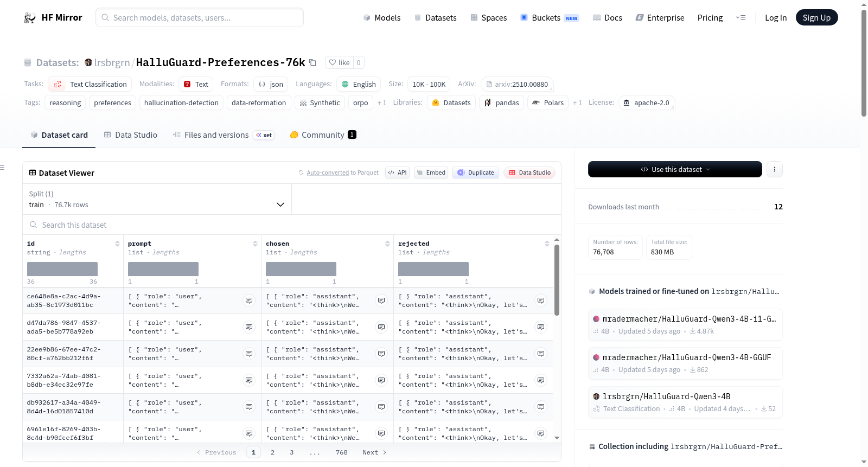Switch to the Data Studio tab
This screenshot has height=467, width=868.
131,135
